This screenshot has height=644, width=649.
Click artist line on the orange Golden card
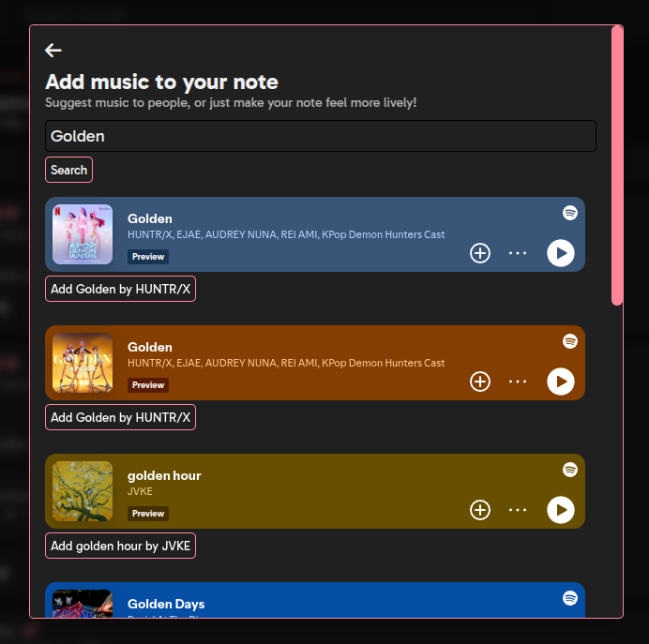(286, 363)
